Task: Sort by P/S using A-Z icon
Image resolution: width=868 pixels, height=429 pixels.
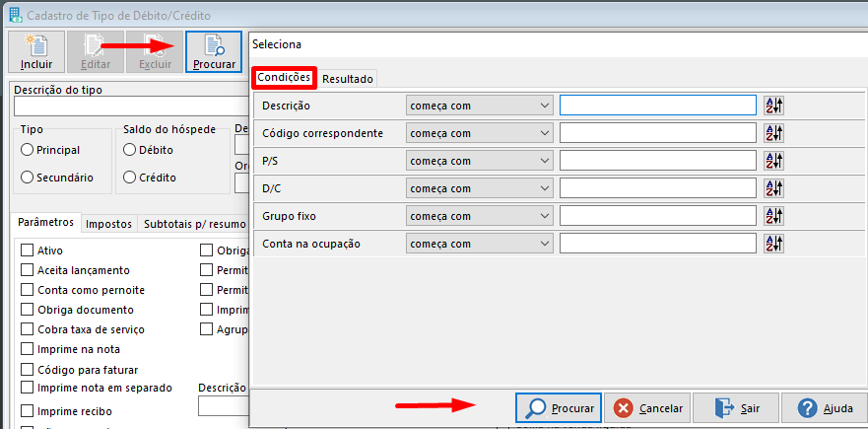Action: tap(773, 161)
